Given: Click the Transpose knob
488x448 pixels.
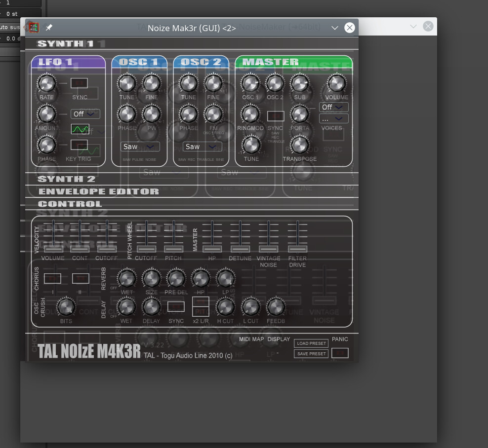Looking at the screenshot, I should click(300, 145).
